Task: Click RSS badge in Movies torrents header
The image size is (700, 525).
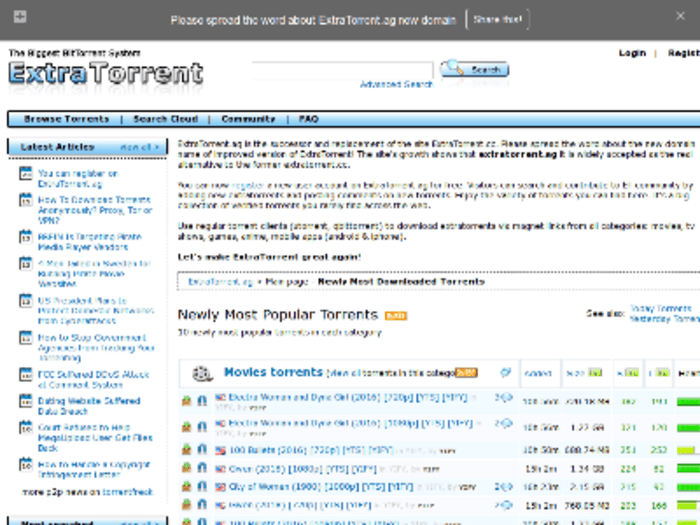Action: [466, 372]
